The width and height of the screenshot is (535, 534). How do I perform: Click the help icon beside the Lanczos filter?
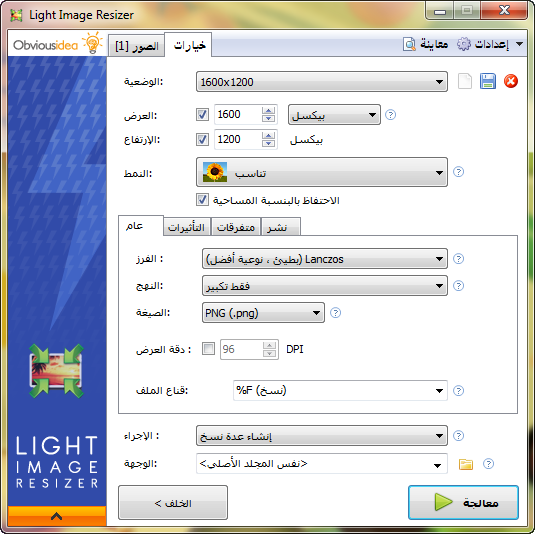point(458,259)
